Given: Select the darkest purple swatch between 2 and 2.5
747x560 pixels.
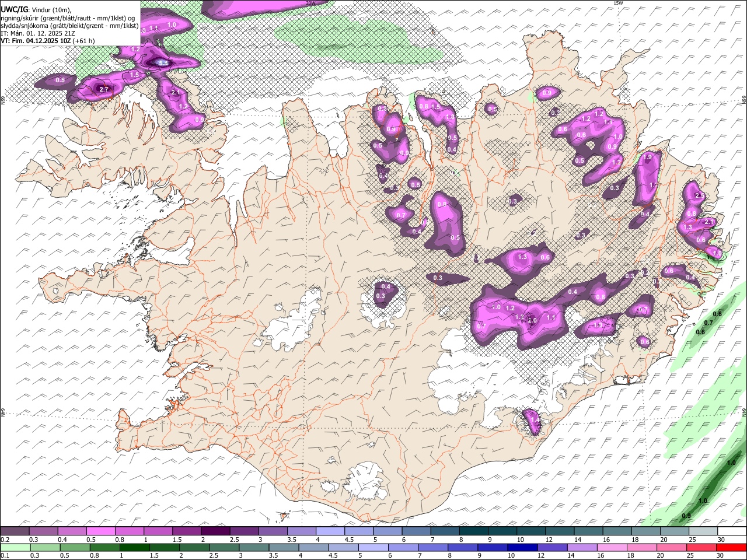Looking at the screenshot, I should (x=215, y=531).
